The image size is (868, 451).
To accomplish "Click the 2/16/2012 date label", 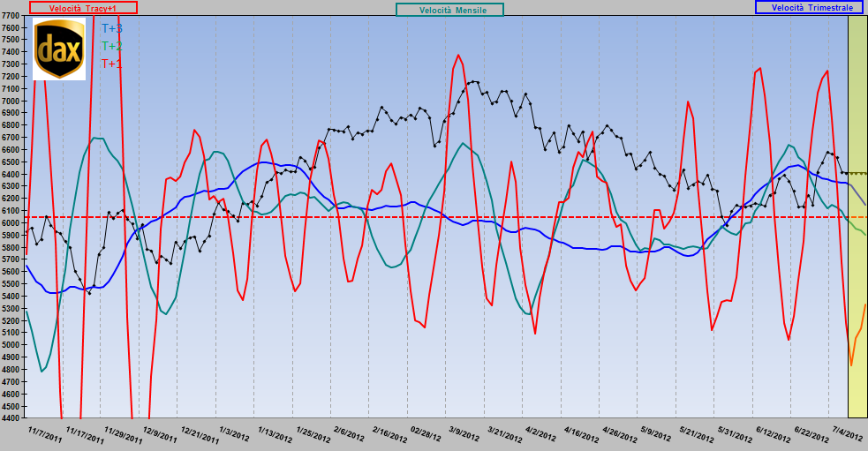I will coord(389,434).
